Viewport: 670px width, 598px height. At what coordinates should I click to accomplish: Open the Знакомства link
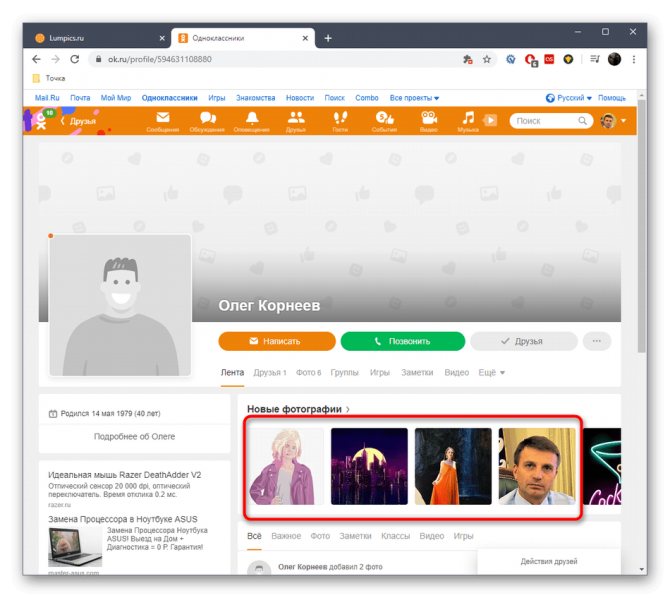click(256, 98)
